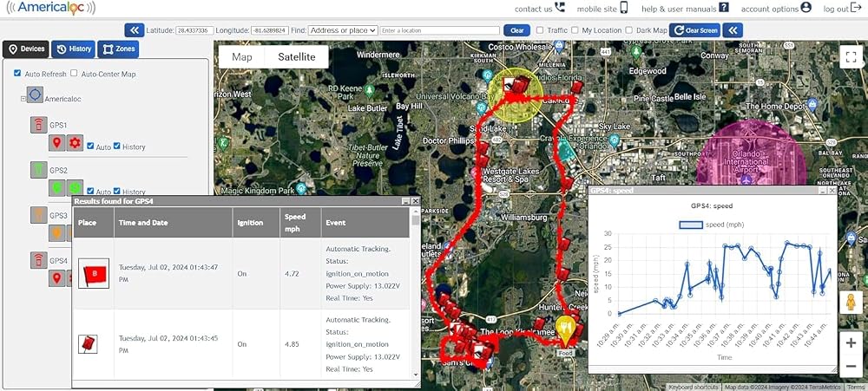Image resolution: width=868 pixels, height=391 pixels.
Task: Click the Clear Screen button
Action: pyautogui.click(x=694, y=30)
